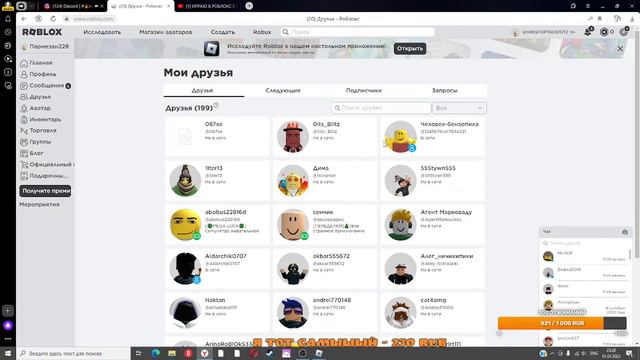The width and height of the screenshot is (640, 360).
Task: Switch to the Запросы tab
Action: coord(444,90)
